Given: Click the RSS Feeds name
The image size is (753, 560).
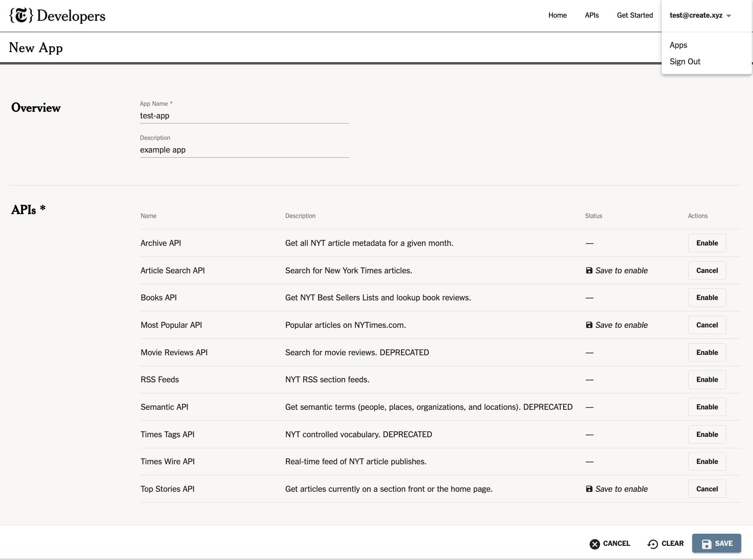Looking at the screenshot, I should (160, 380).
